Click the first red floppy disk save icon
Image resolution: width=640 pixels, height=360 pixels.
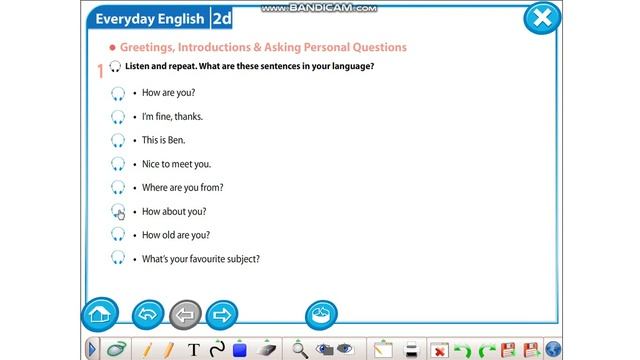pyautogui.click(x=508, y=350)
